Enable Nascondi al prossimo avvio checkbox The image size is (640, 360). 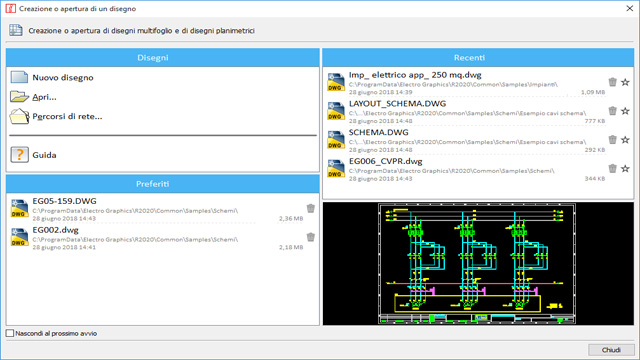click(x=10, y=333)
